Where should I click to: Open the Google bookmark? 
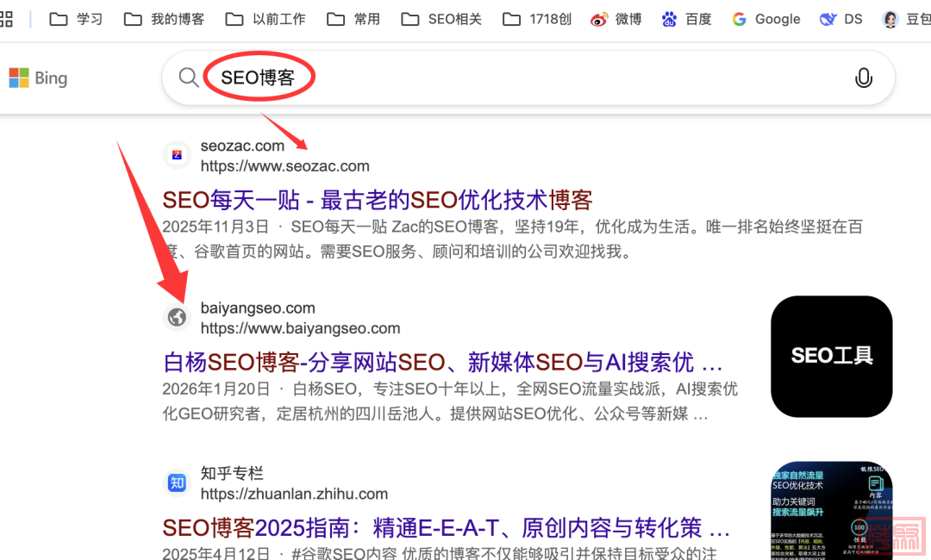tap(765, 19)
